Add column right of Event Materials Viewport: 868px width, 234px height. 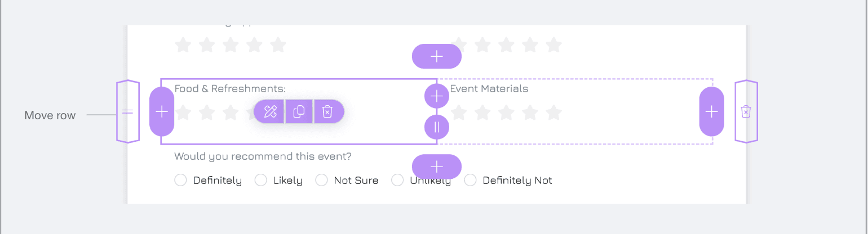712,111
